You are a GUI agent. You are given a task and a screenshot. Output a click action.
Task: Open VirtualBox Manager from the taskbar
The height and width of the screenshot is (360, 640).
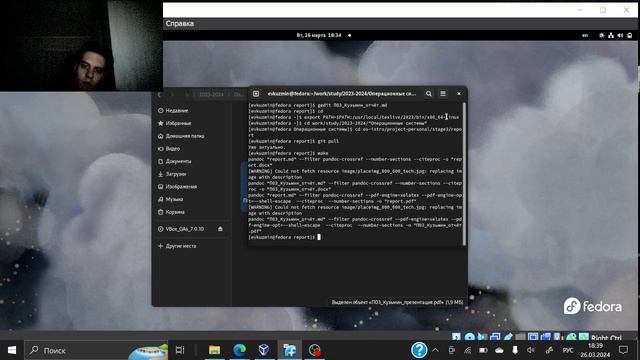[x=264, y=350]
